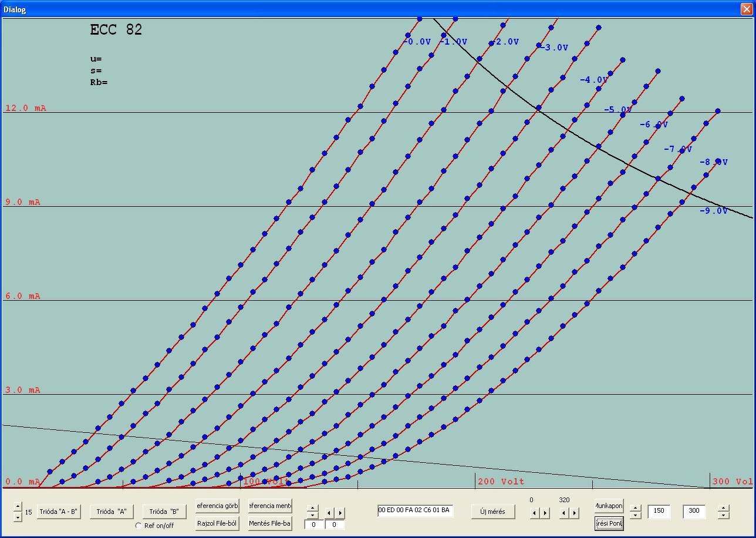Click the up arrow beside the value 15
The width and height of the screenshot is (756, 538).
[x=18, y=506]
